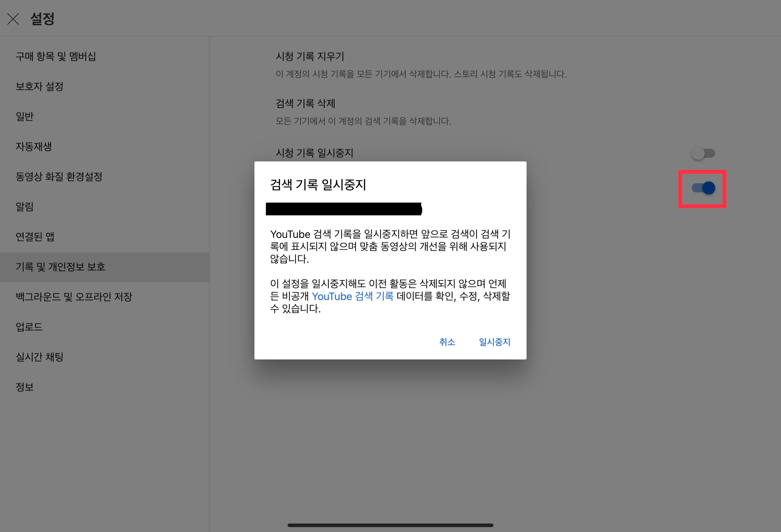Open the YouTube 검색 기록 link
The width and height of the screenshot is (781, 532).
[353, 296]
